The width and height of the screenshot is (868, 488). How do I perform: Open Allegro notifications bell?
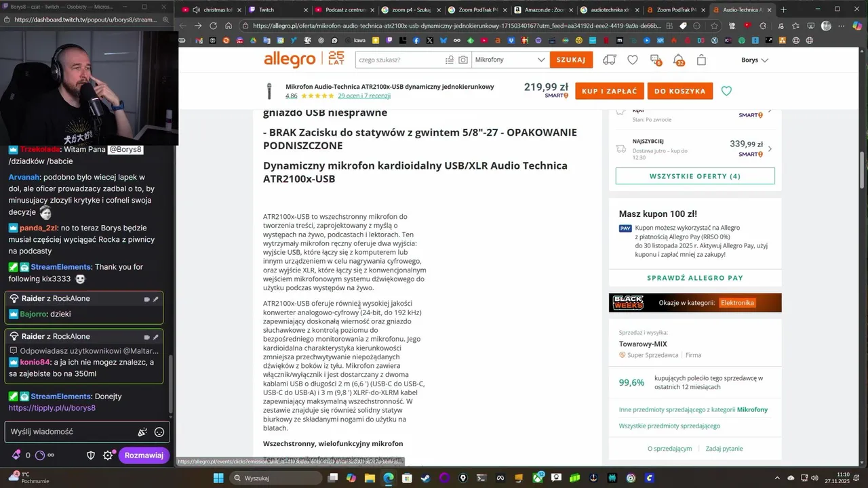[678, 60]
